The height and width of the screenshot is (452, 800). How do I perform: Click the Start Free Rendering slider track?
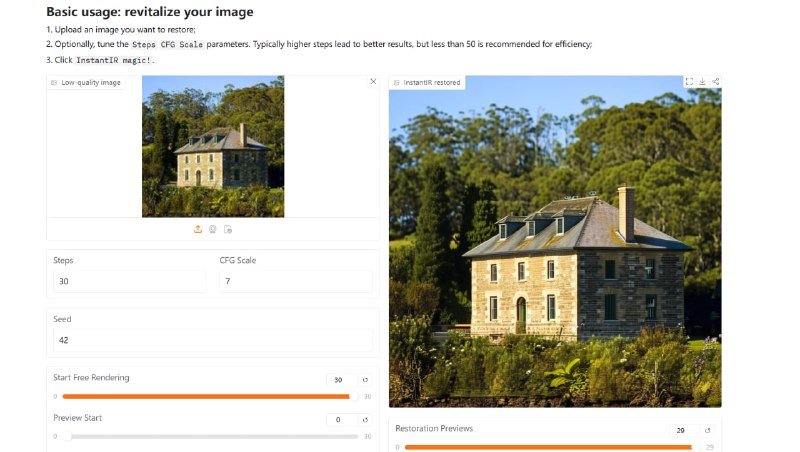(200, 397)
